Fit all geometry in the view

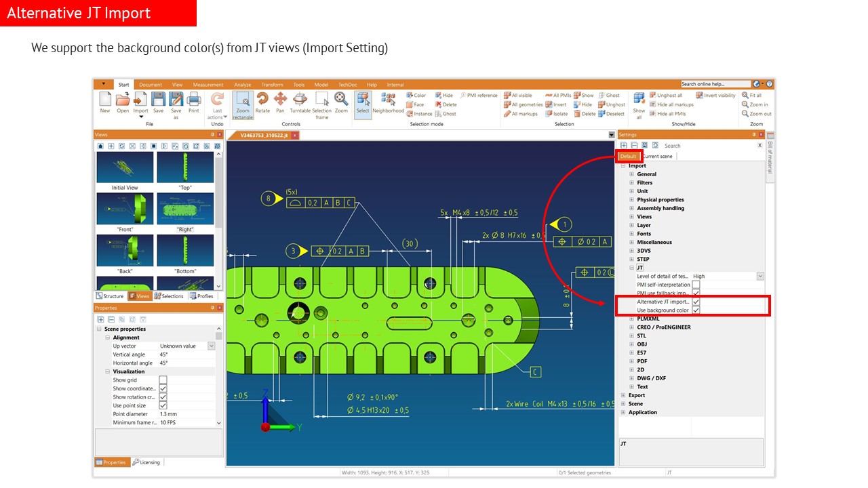(x=752, y=96)
